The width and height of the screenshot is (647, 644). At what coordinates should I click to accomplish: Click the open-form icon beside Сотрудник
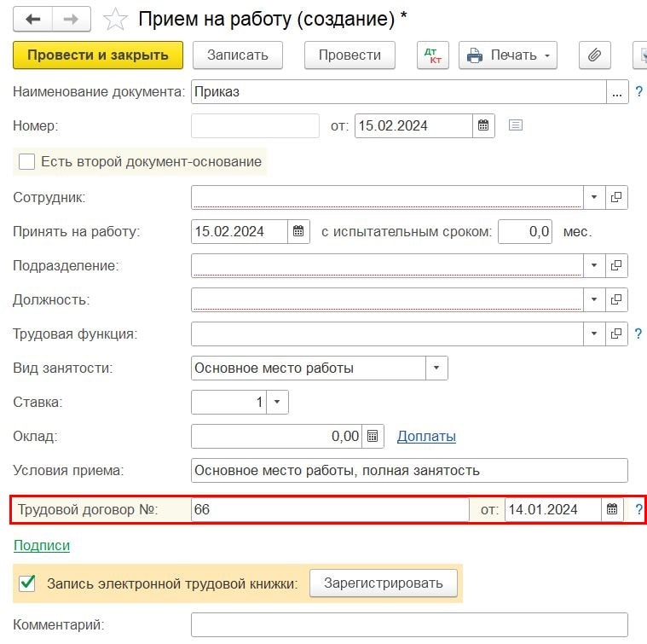pyautogui.click(x=617, y=197)
